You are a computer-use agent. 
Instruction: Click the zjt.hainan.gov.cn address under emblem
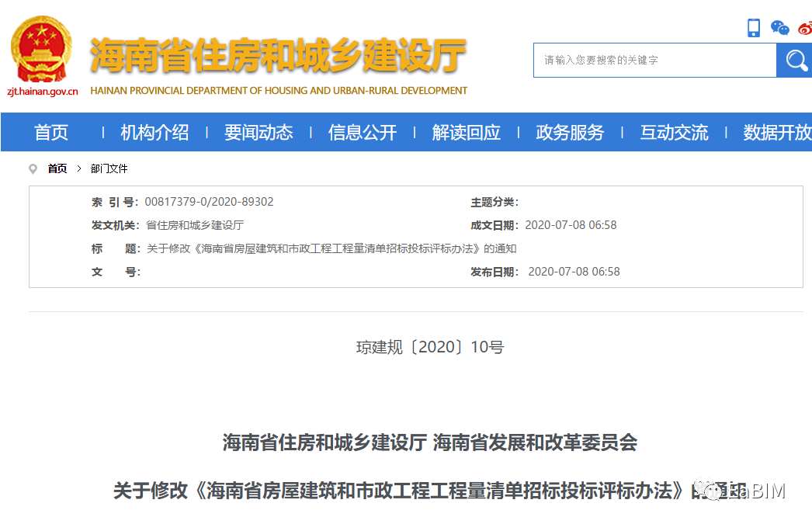[43, 91]
